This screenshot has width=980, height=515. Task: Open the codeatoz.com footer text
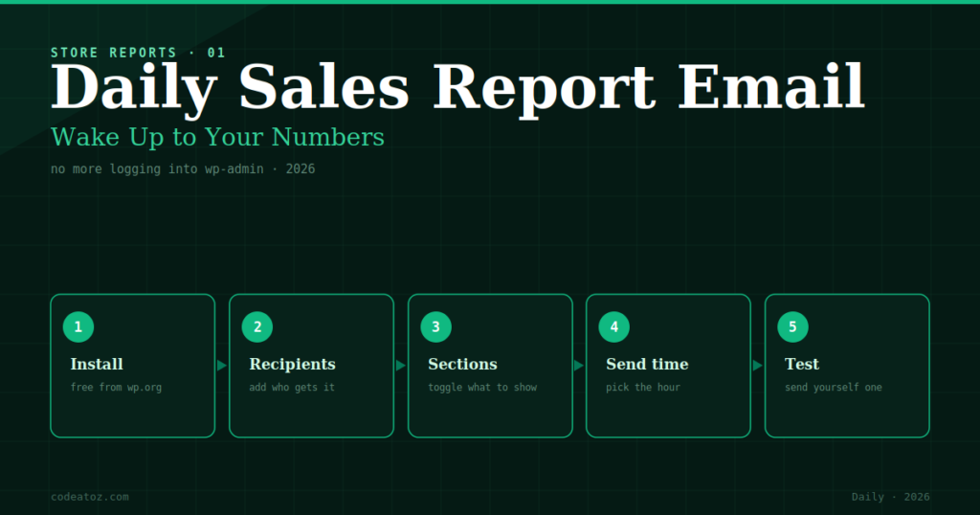(x=90, y=497)
